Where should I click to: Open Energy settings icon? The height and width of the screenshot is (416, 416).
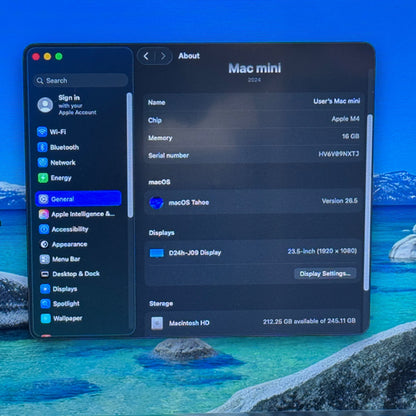[x=43, y=178]
